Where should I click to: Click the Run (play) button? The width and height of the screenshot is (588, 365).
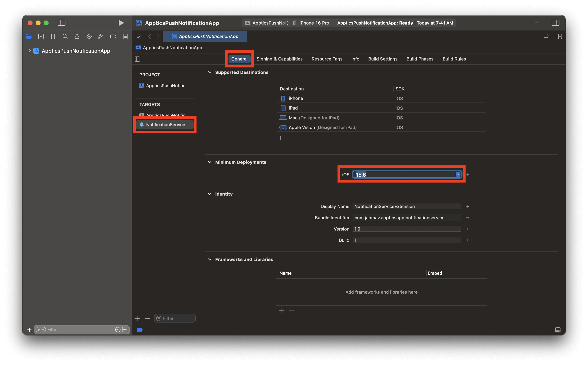coord(121,23)
